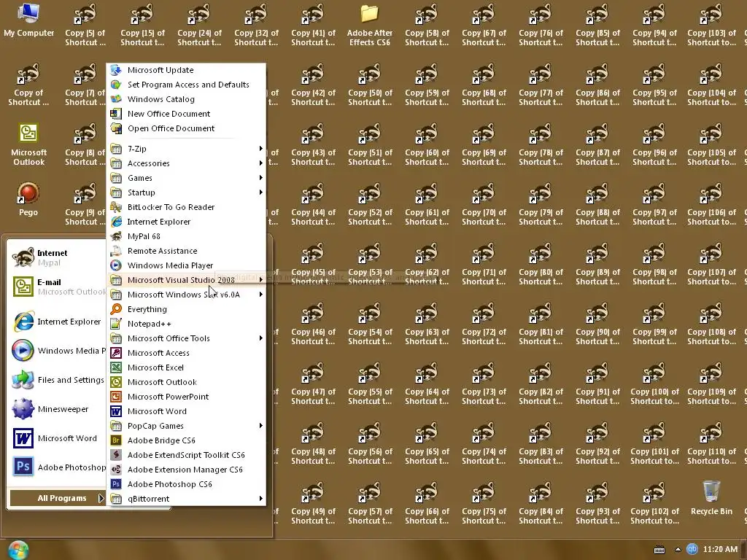The height and width of the screenshot is (560, 747).
Task: Click the BitLocker To Go Reader icon
Action: (x=116, y=207)
